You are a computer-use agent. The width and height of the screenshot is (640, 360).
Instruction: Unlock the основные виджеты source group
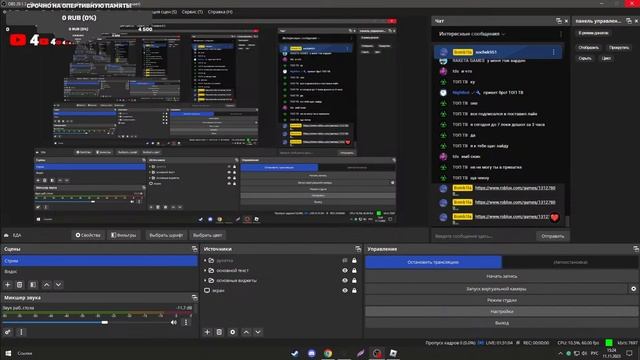[x=354, y=280]
